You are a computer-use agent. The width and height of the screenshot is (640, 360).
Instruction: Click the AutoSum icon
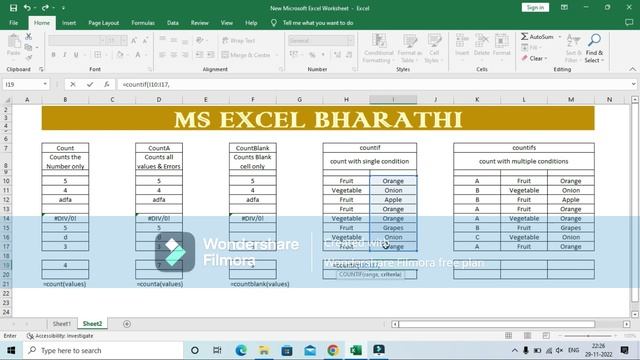[524, 36]
